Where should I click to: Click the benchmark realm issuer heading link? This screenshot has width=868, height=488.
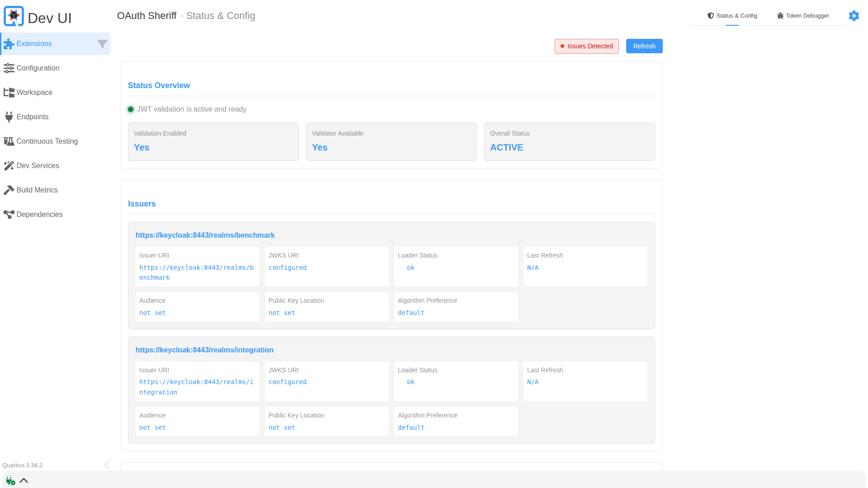[x=205, y=235]
